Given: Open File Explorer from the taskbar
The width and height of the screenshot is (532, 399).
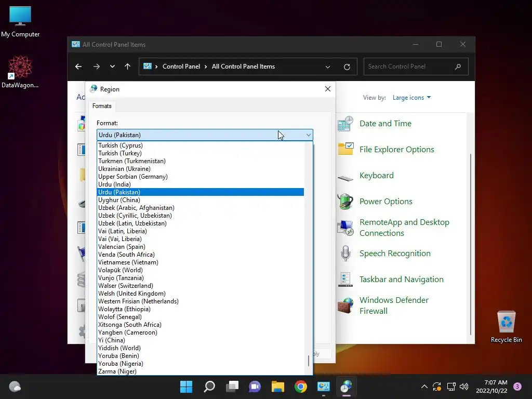Looking at the screenshot, I should pos(278,387).
